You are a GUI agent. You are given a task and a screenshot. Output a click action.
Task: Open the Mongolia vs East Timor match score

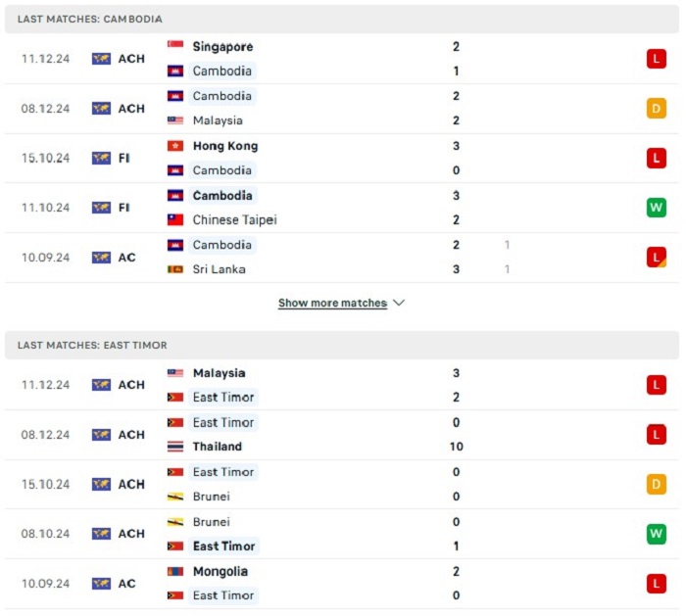pos(456,584)
